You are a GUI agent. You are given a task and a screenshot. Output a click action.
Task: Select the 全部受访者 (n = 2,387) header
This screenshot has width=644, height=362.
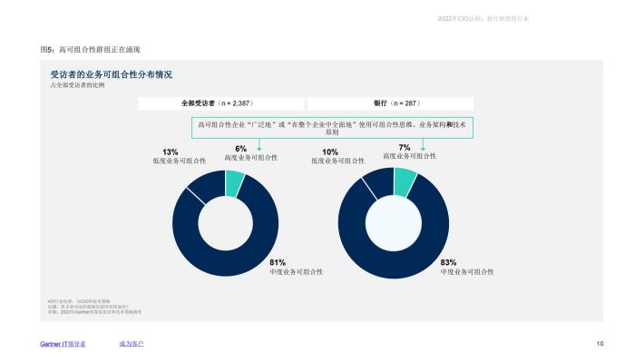click(221, 103)
